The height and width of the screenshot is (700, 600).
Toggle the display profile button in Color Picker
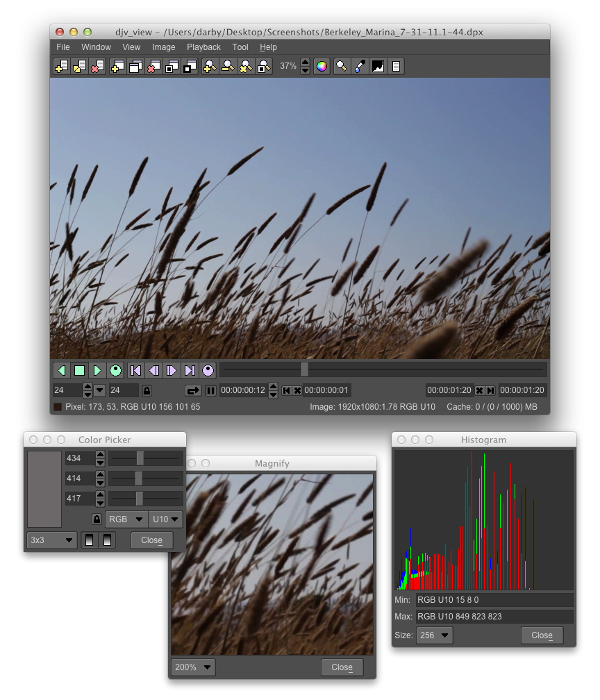107,540
